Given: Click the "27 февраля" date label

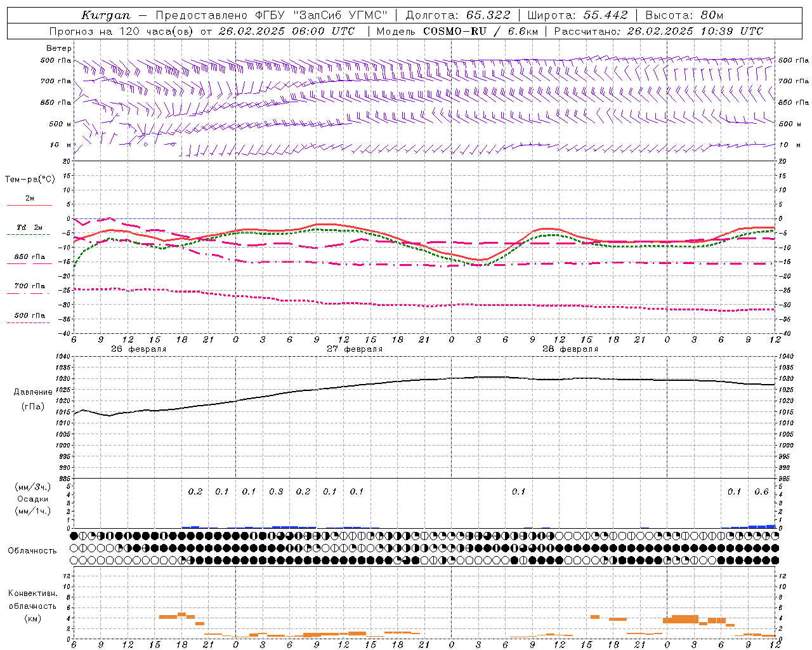Looking at the screenshot, I should [355, 349].
